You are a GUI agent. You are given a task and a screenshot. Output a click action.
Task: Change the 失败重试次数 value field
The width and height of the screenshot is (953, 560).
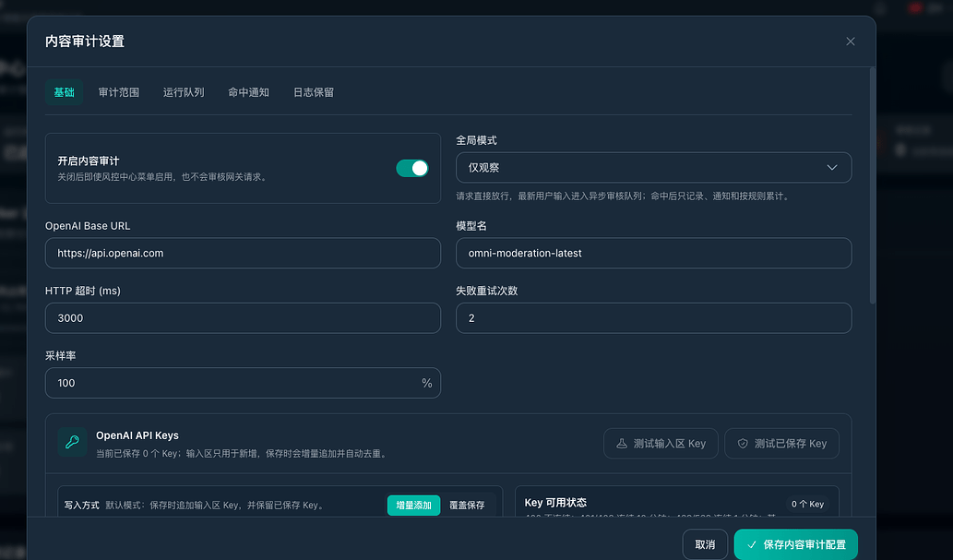(x=653, y=318)
